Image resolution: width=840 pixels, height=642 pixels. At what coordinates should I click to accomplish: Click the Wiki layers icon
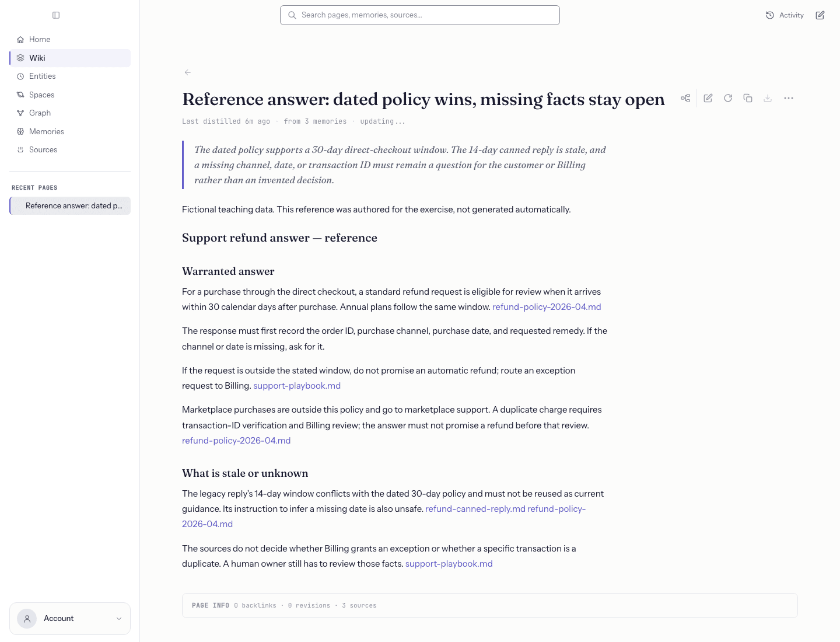[x=20, y=58]
